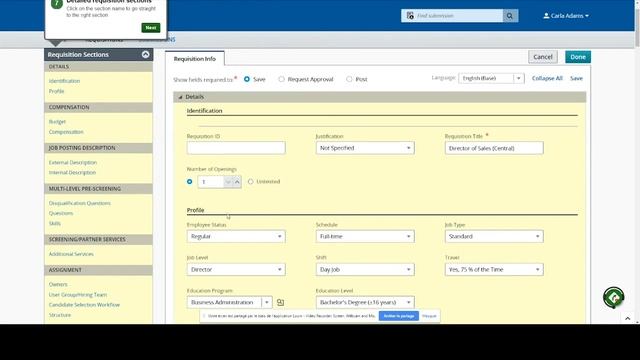Viewport: 640px width, 360px height.
Task: Open Job Level dropdown
Action: pyautogui.click(x=236, y=269)
